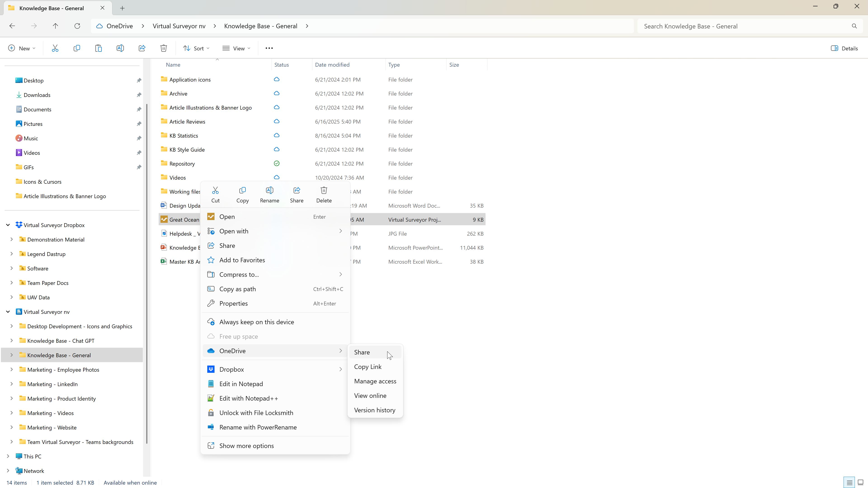Select Show more options menu entry
Screen dimensions: 868x488
pyautogui.click(x=246, y=446)
